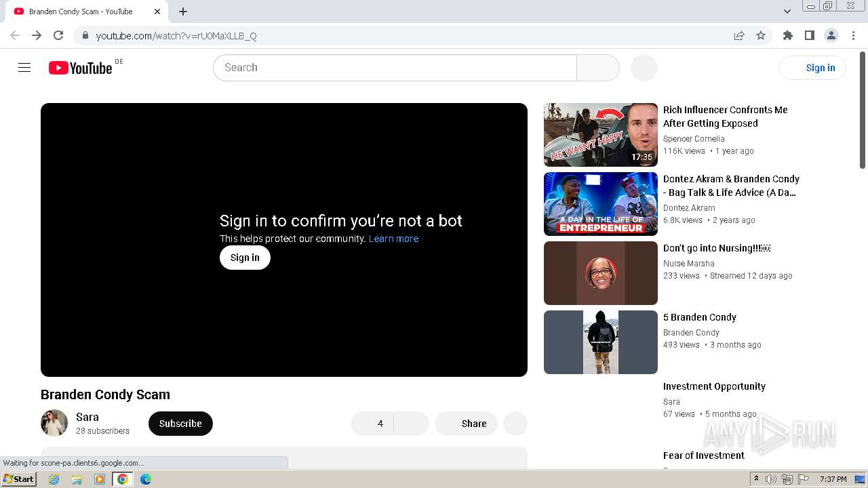This screenshot has height=488, width=868.
Task: Open more actions round button beside Share
Action: 515,424
